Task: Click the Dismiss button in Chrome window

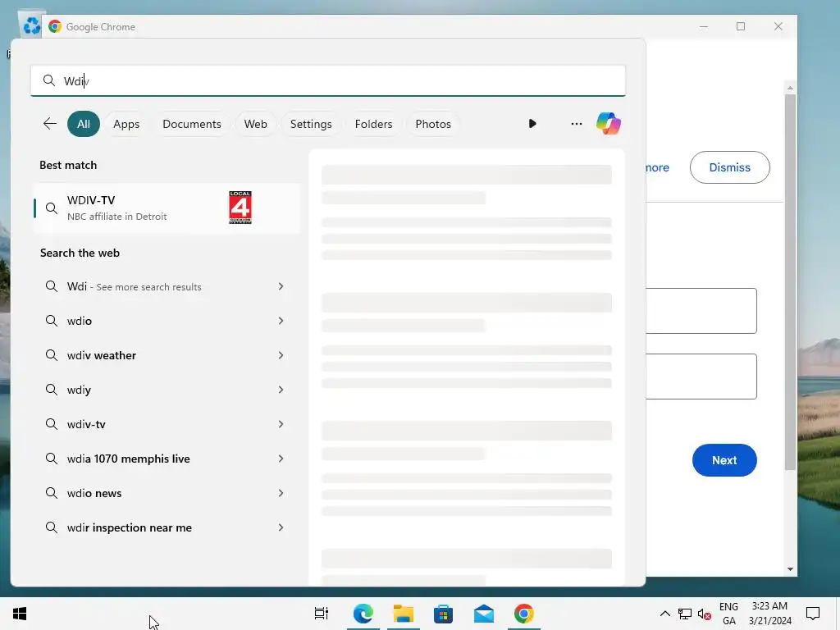Action: (x=729, y=167)
